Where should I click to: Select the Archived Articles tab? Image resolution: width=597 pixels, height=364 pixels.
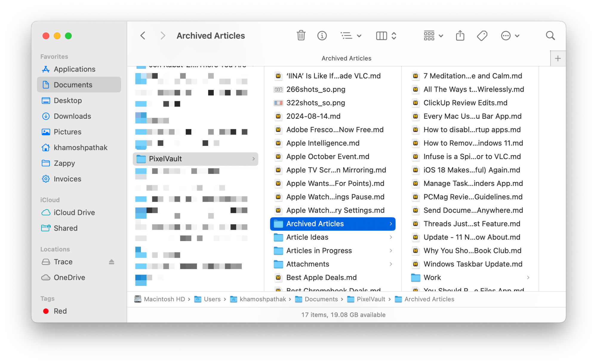pyautogui.click(x=346, y=58)
